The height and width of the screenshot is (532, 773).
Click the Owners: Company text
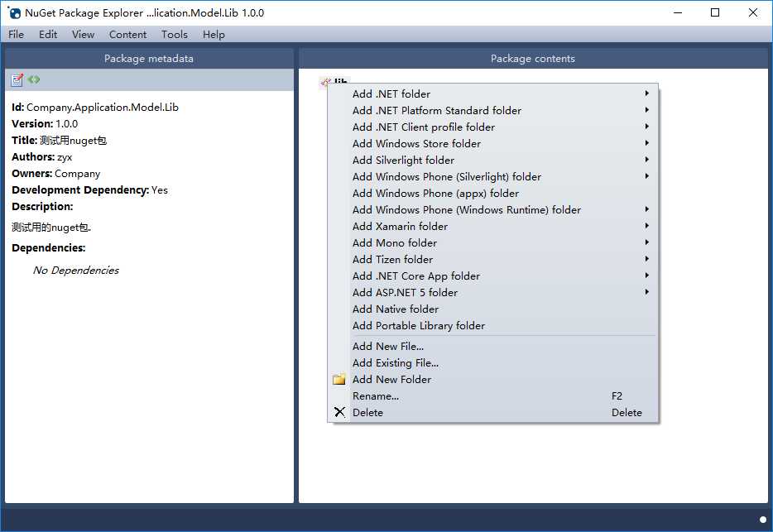[55, 174]
